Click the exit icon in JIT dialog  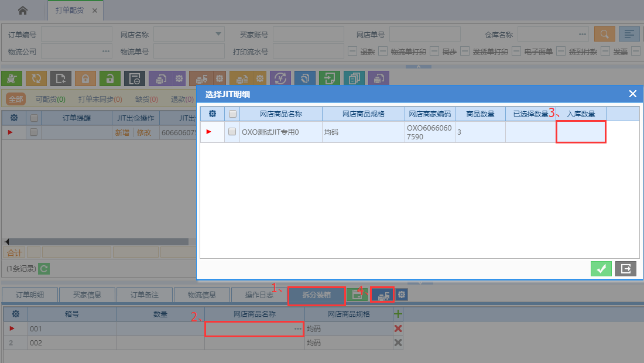[x=626, y=269]
